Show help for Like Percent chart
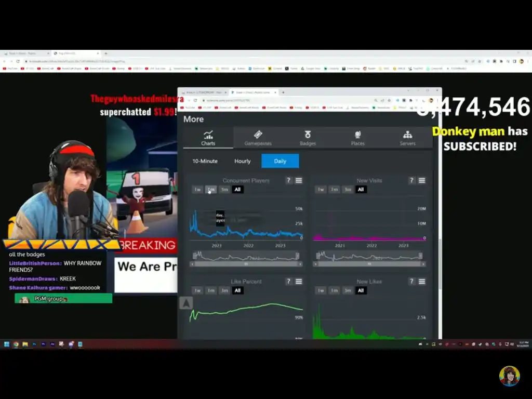Screen dimensions: 532x399 click(x=288, y=281)
